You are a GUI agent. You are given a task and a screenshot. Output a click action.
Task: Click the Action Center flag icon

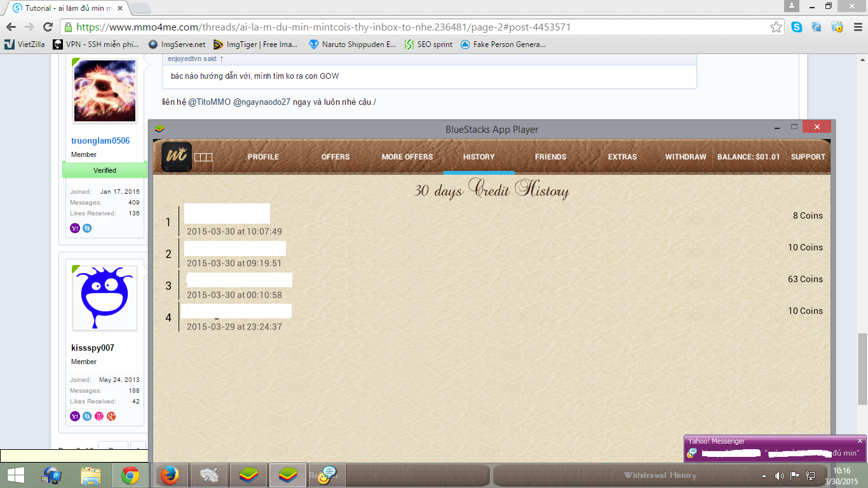[x=795, y=475]
